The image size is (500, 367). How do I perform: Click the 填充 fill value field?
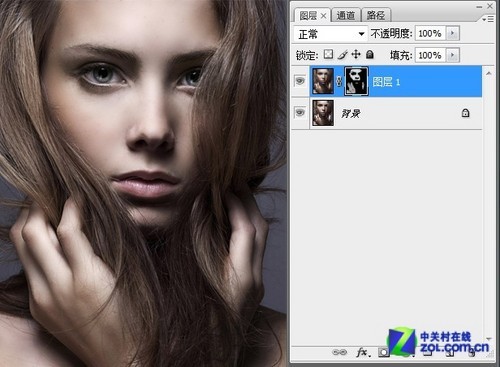click(x=430, y=55)
